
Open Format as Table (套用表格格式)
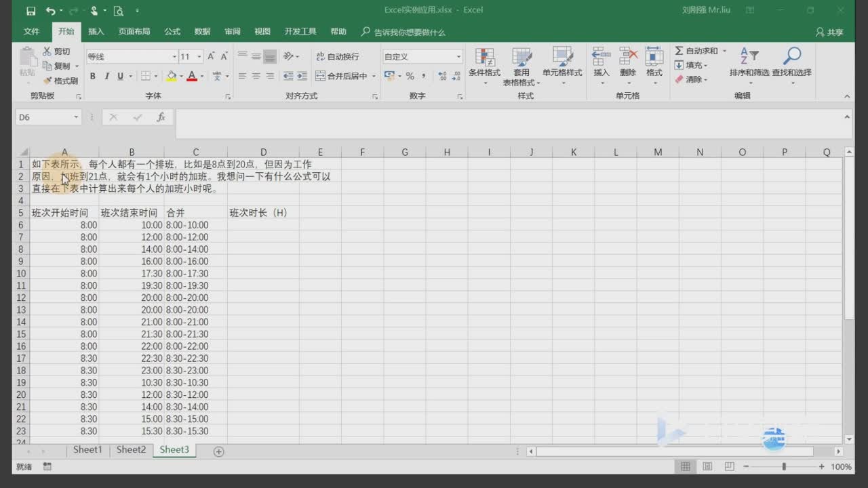pyautogui.click(x=521, y=66)
